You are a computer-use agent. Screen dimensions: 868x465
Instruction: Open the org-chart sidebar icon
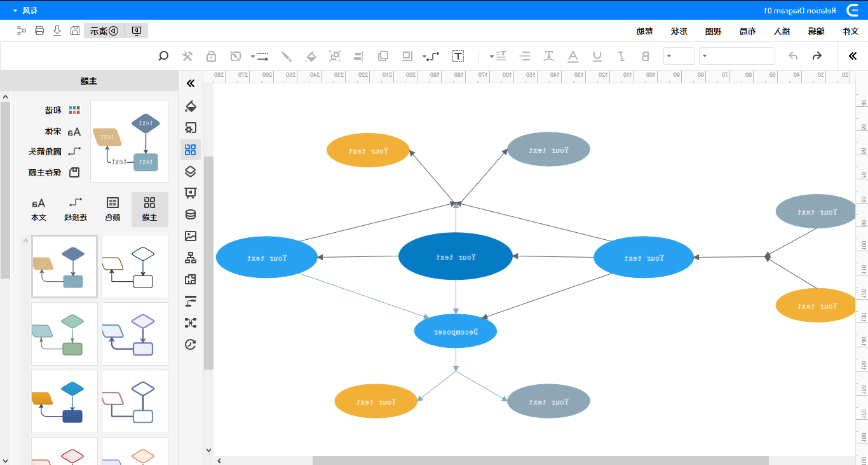pyautogui.click(x=190, y=258)
